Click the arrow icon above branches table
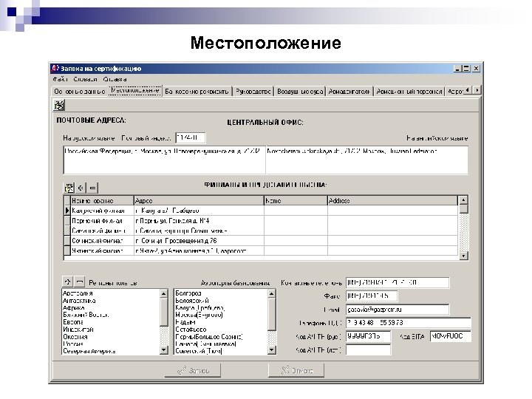Viewport: 532px width, 399px height. tap(81, 188)
